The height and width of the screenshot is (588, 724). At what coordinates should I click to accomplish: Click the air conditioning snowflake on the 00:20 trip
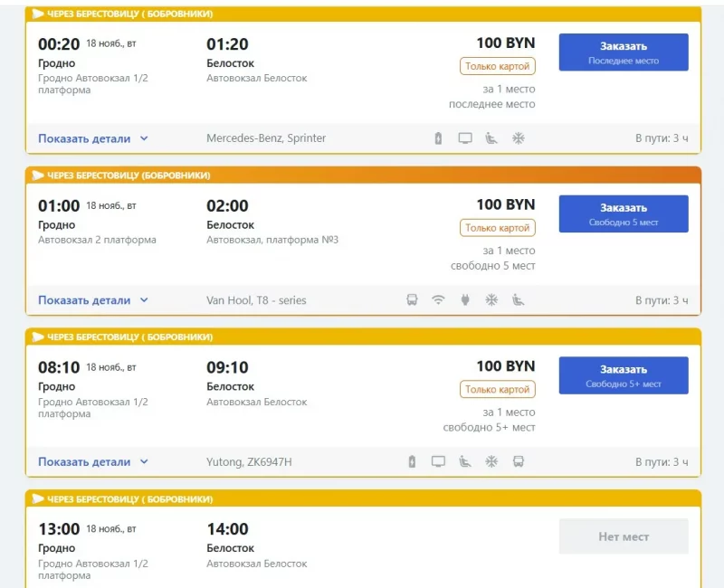pos(519,138)
